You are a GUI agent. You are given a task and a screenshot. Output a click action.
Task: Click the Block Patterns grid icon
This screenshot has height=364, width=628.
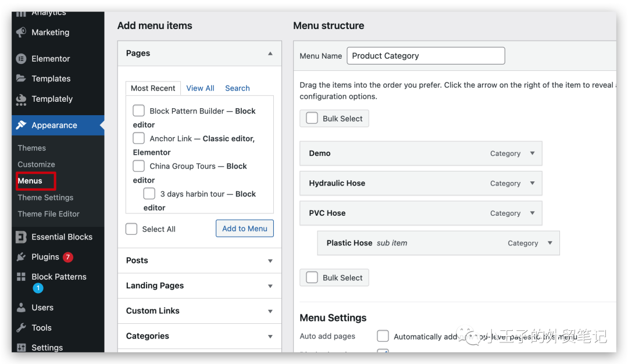pyautogui.click(x=22, y=277)
